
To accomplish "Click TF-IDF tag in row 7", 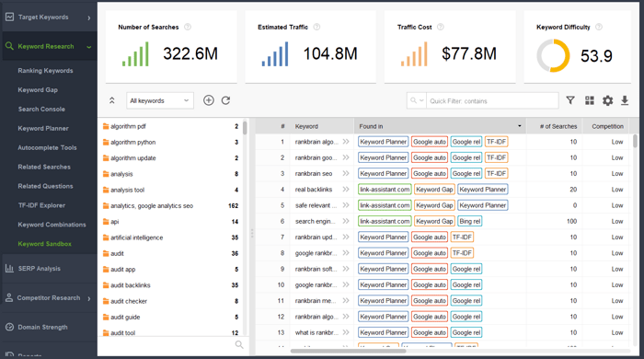I will (x=462, y=237).
